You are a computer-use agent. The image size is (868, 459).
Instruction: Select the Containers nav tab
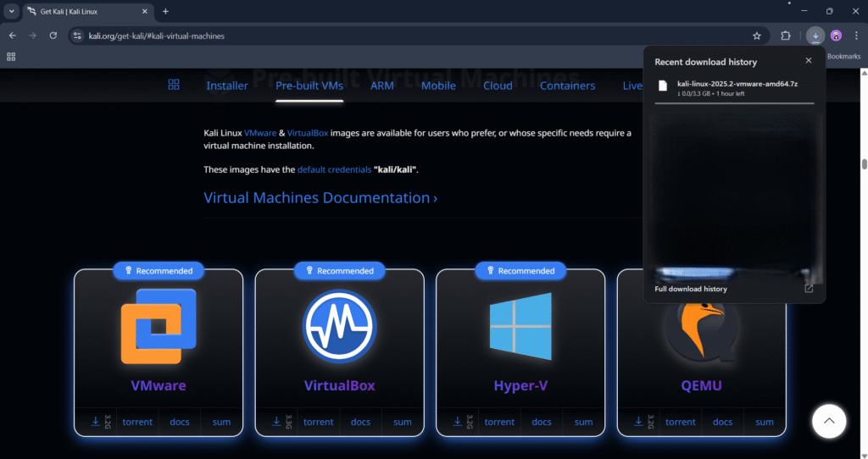click(x=567, y=86)
